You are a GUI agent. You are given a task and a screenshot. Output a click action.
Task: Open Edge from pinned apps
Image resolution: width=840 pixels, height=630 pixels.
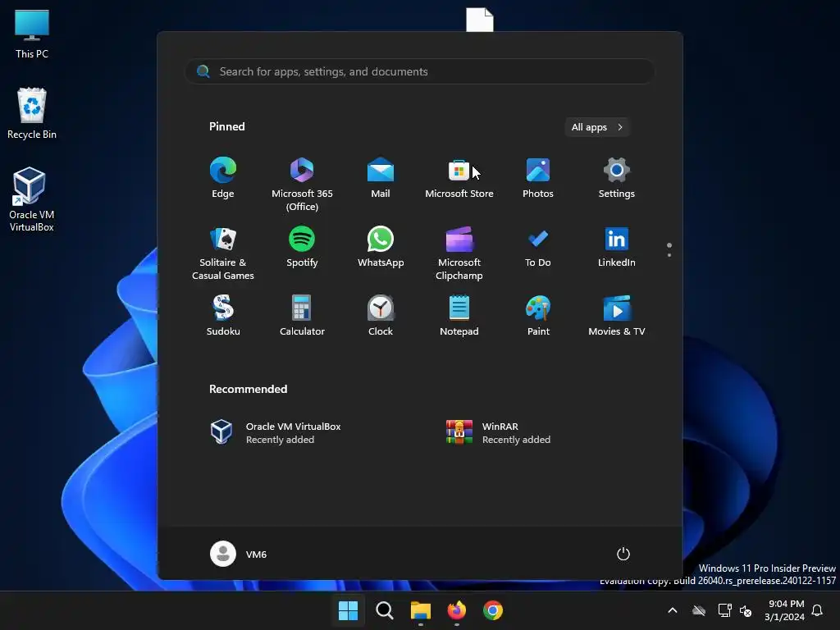click(x=223, y=178)
